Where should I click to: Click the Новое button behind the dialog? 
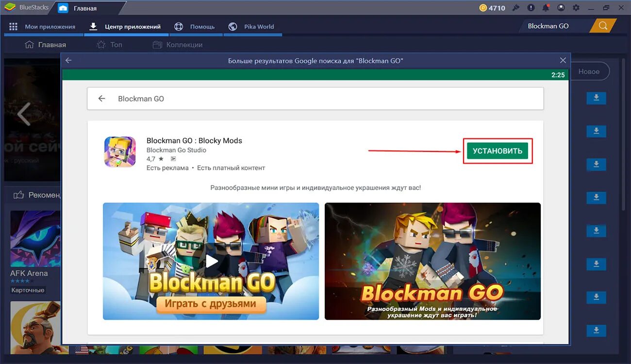[590, 71]
